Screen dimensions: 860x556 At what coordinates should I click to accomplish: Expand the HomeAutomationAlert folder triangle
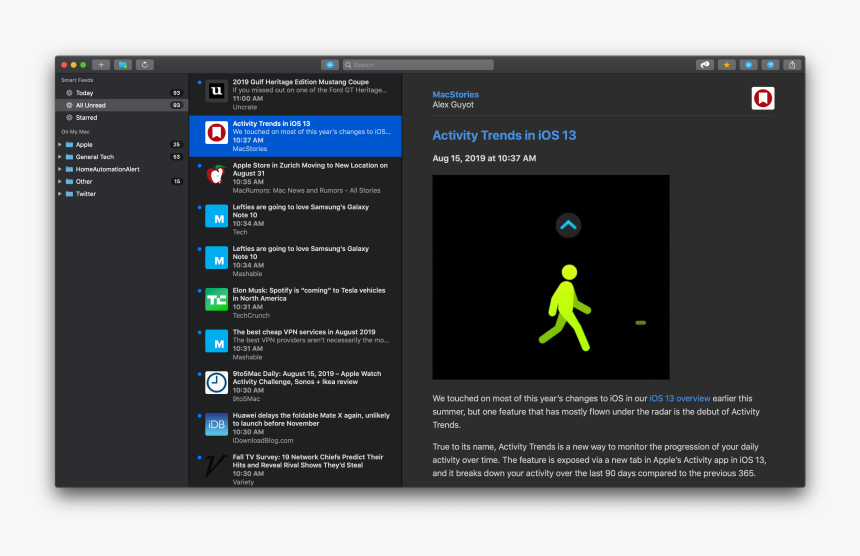pyautogui.click(x=60, y=169)
